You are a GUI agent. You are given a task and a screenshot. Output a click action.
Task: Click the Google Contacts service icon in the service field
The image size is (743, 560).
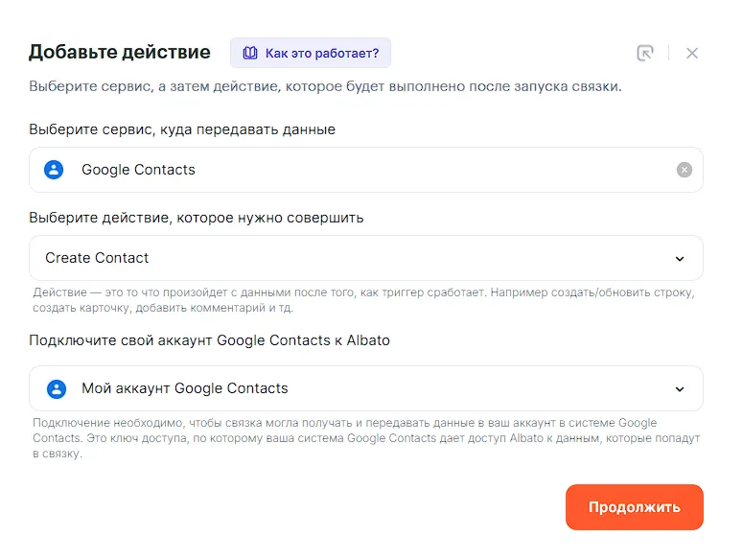55,170
